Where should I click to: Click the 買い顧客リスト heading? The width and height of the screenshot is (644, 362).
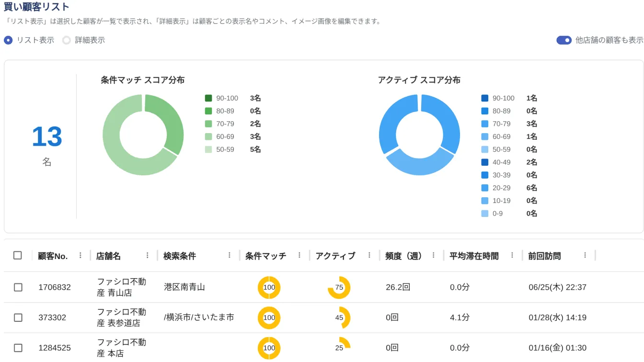36,7
